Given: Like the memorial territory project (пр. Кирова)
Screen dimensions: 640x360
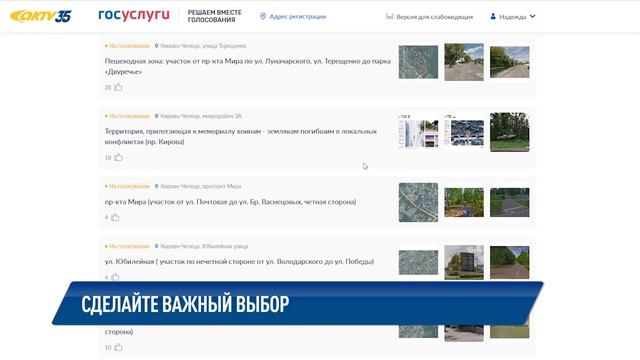Looking at the screenshot, I should [x=118, y=157].
